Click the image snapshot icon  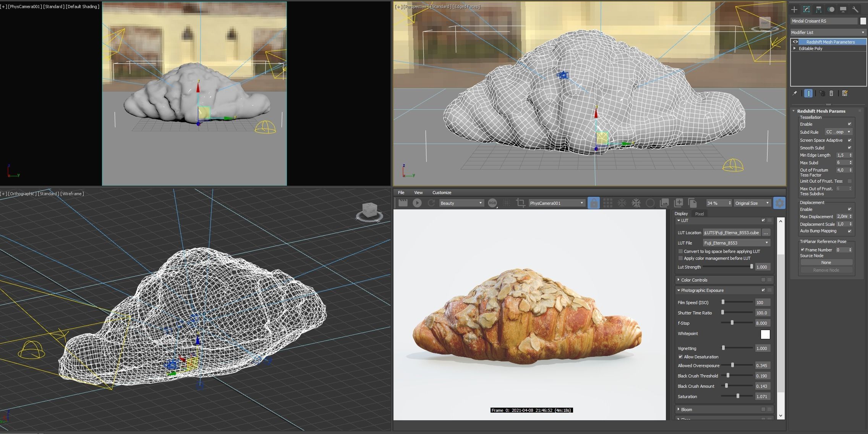pyautogui.click(x=664, y=203)
